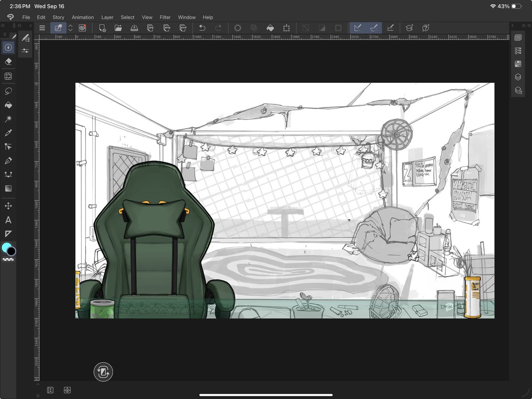Open the Layer Property panel icon
532x399 pixels.
[518, 51]
